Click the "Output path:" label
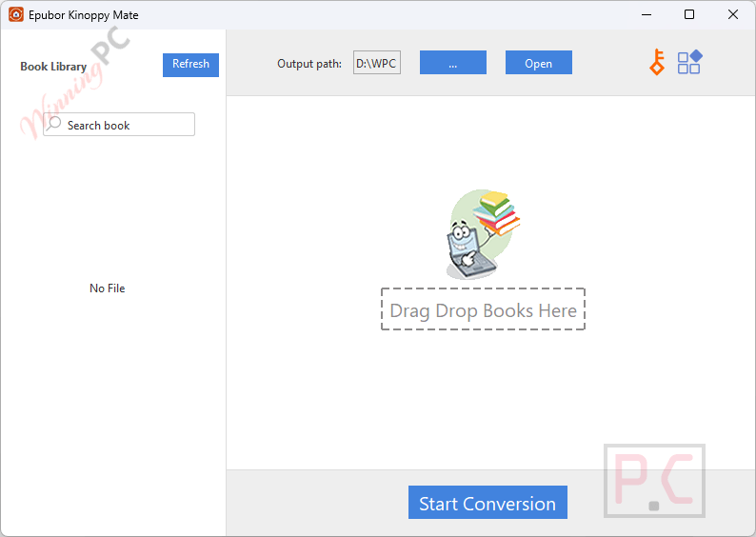Image resolution: width=756 pixels, height=537 pixels. pyautogui.click(x=309, y=64)
